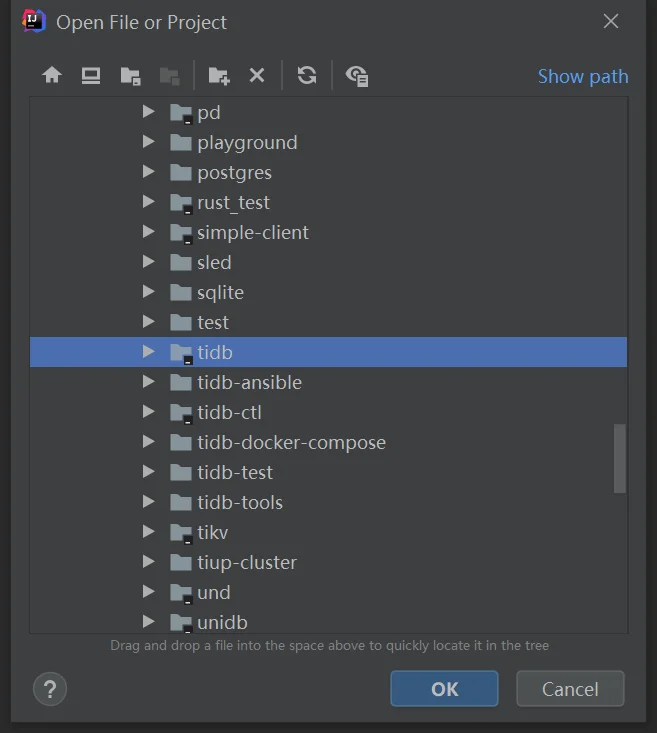Click the IntelliJ IDEA logo in title bar
The height and width of the screenshot is (733, 657).
pos(34,22)
